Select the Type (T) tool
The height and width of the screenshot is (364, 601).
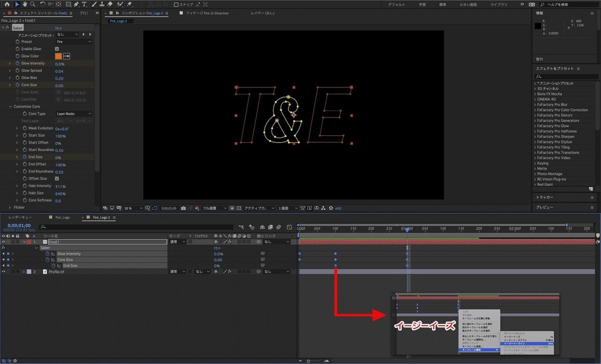pyautogui.click(x=84, y=4)
